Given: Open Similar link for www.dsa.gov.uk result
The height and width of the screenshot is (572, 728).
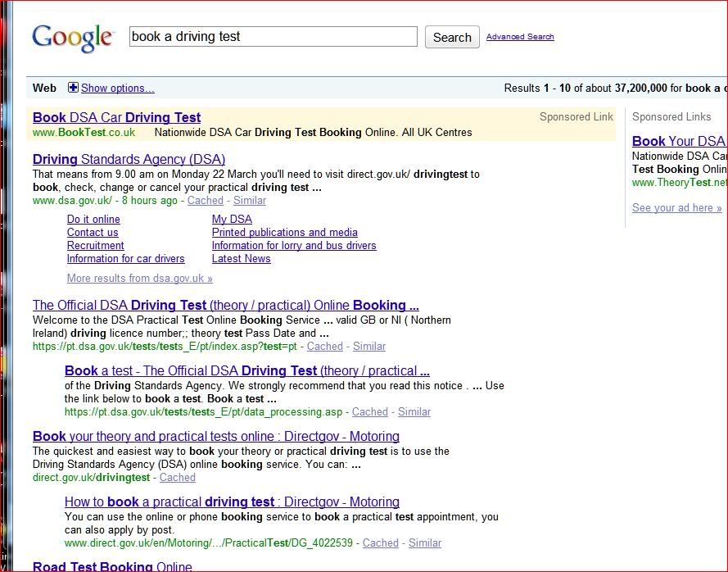Looking at the screenshot, I should pos(250,200).
